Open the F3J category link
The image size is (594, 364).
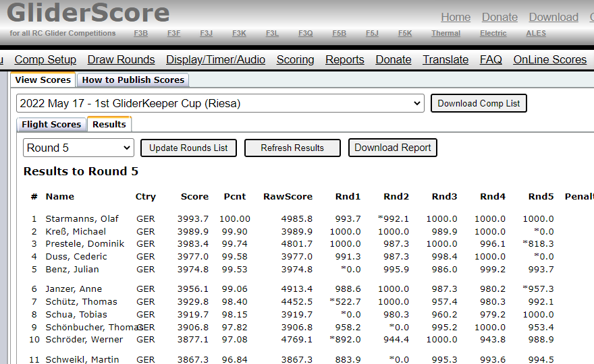pyautogui.click(x=206, y=33)
